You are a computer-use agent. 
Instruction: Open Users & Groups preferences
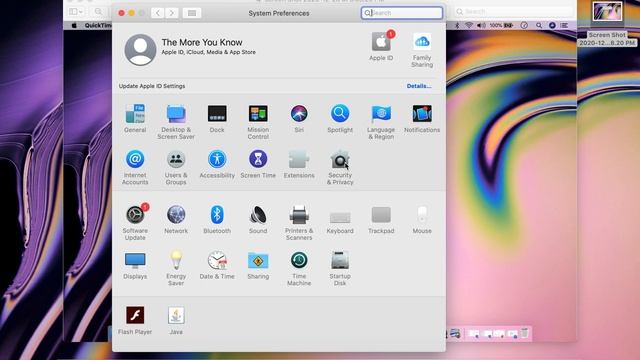pyautogui.click(x=176, y=159)
